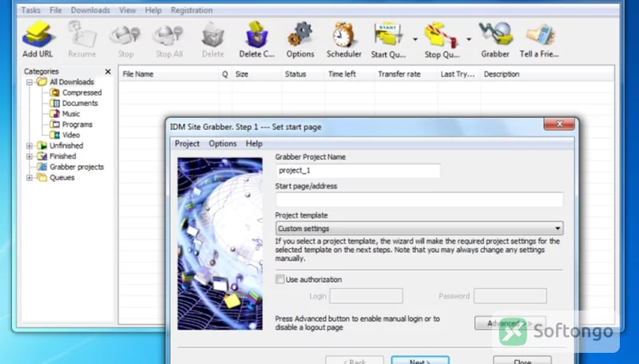Open the Stop Queue dropdown arrow
The image size is (639, 364).
tap(469, 39)
